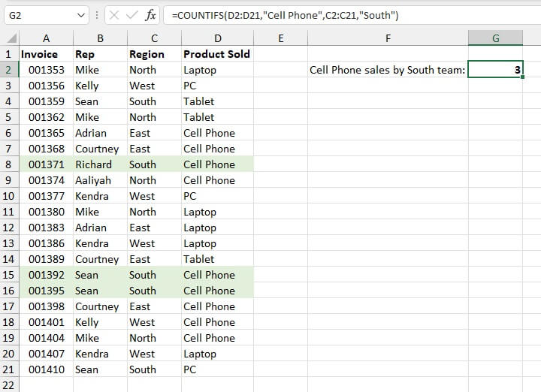Select row 15 header
This screenshot has height=392, width=541.
pos(8,275)
